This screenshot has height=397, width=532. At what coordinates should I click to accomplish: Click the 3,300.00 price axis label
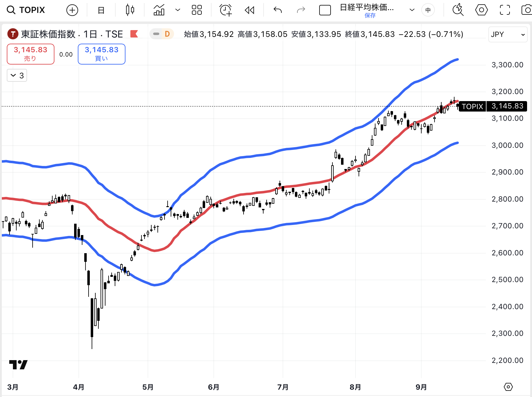point(507,65)
